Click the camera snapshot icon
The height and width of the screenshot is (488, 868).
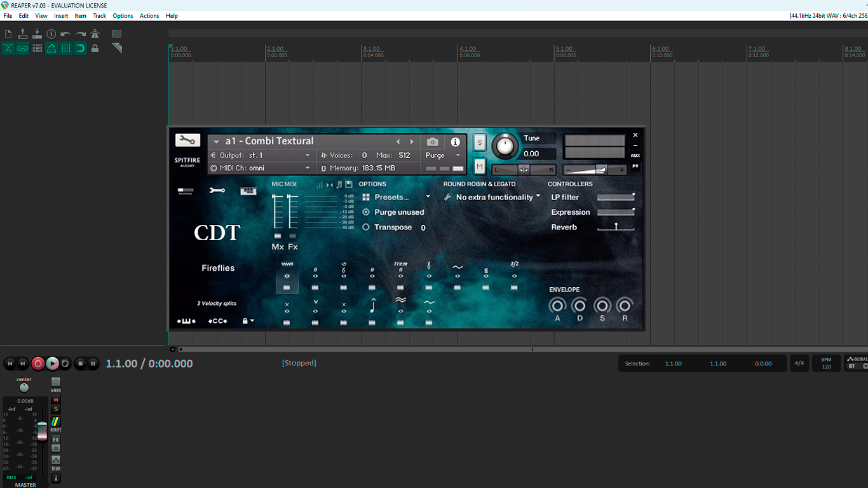[x=433, y=142]
